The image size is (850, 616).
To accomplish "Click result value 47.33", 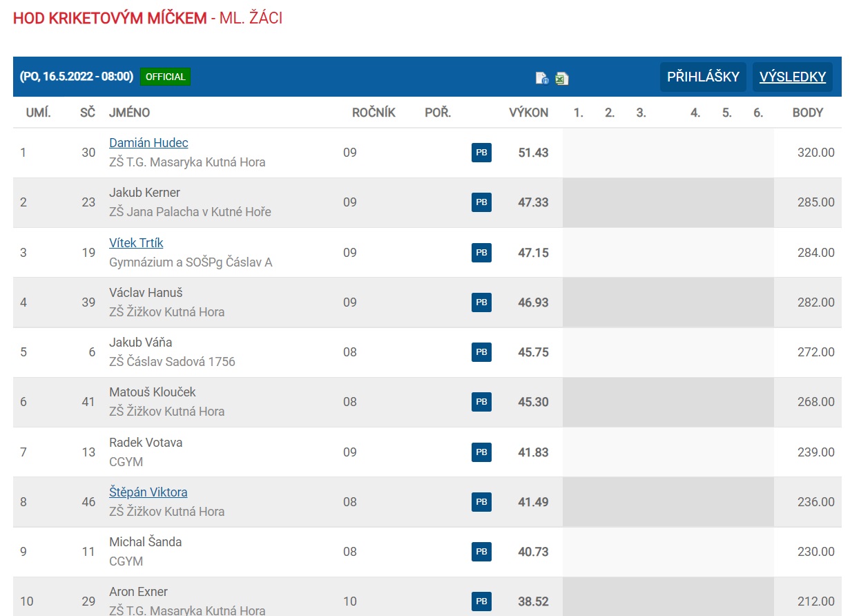I will click(533, 202).
